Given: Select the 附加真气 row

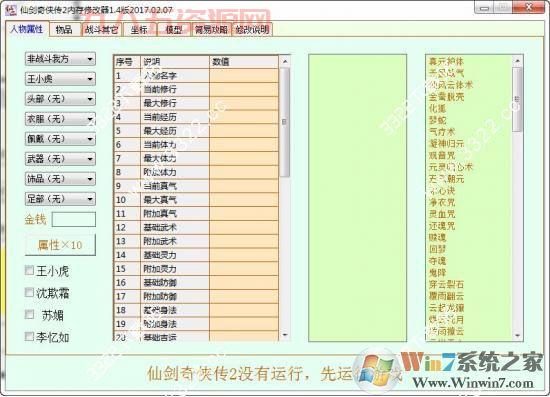Looking at the screenshot, I should (196, 214).
